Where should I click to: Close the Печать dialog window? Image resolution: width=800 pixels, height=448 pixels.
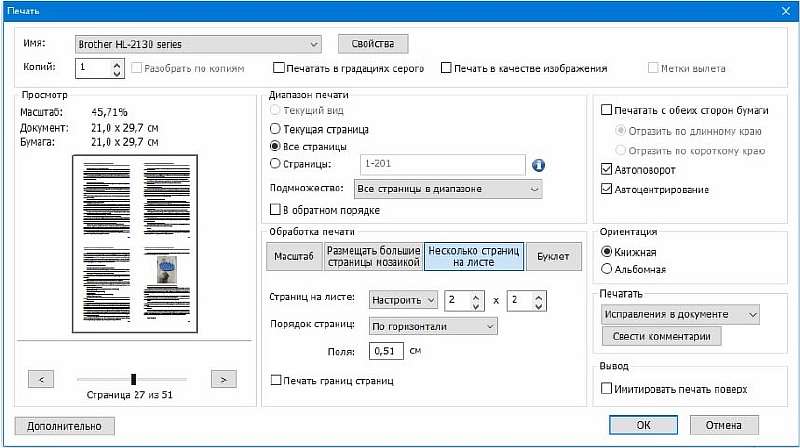click(784, 9)
